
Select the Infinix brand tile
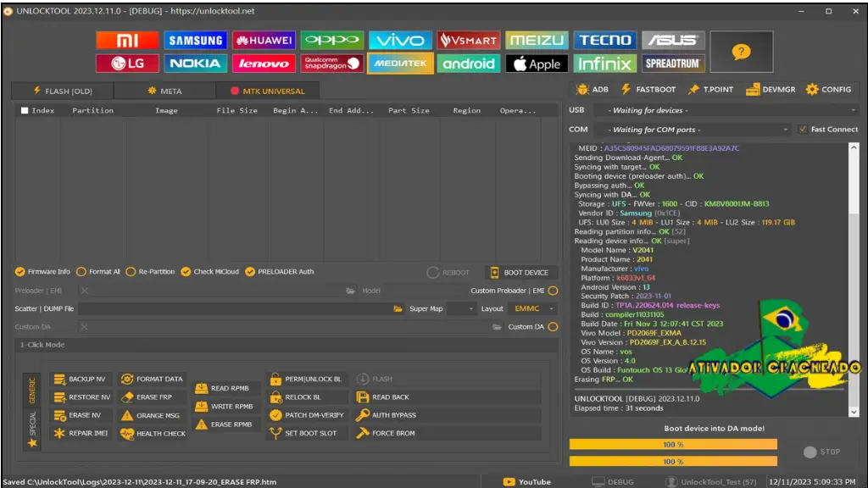(604, 64)
